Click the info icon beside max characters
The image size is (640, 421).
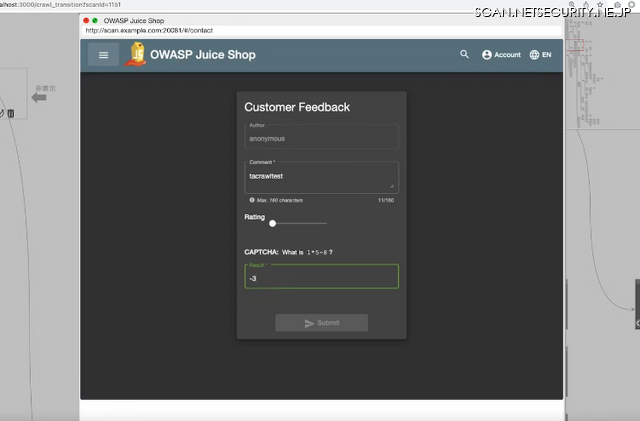252,200
